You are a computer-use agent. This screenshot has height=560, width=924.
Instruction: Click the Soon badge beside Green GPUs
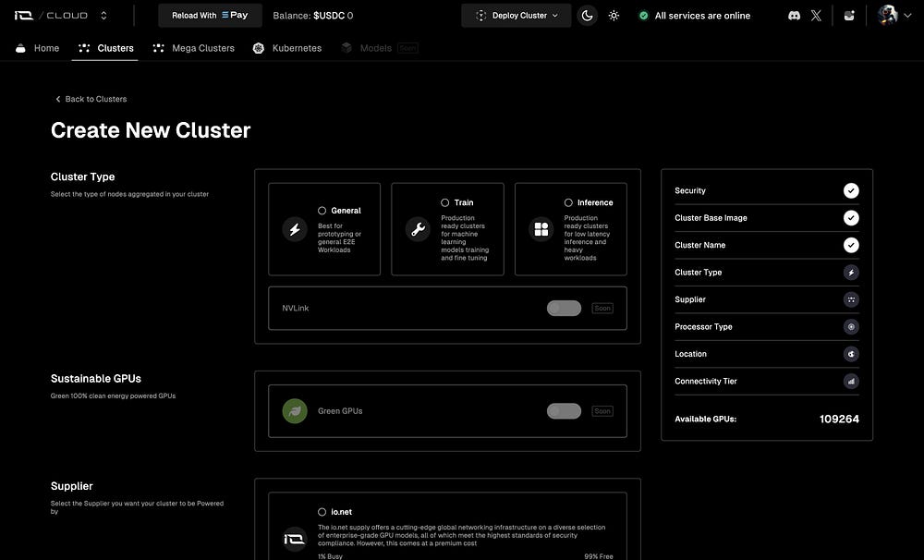(x=602, y=411)
